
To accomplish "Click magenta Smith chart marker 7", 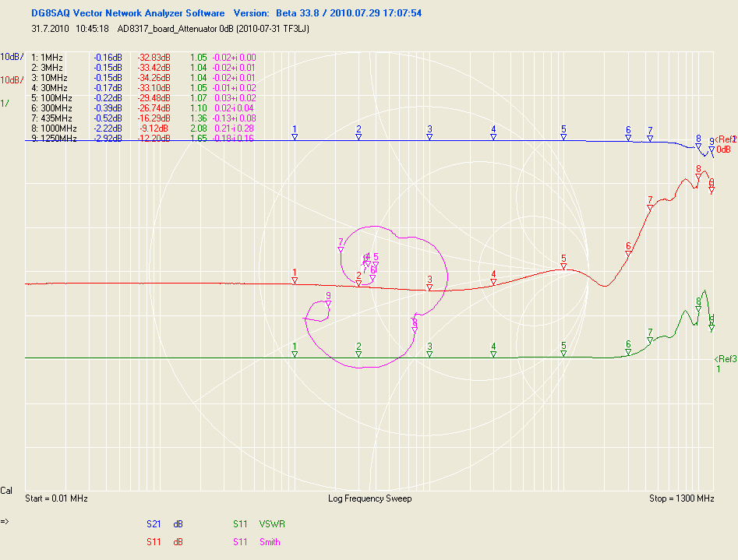I will coord(341,249).
